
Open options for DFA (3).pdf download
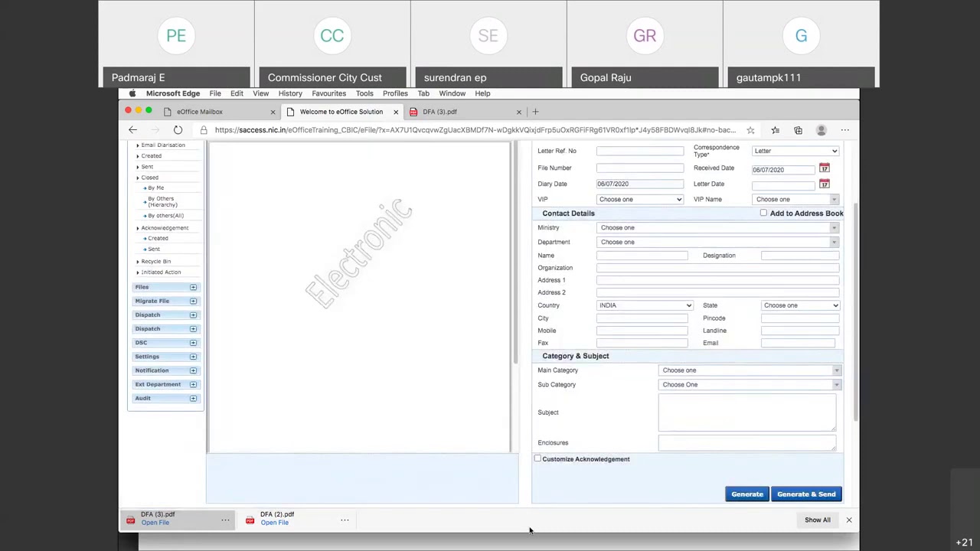225,520
